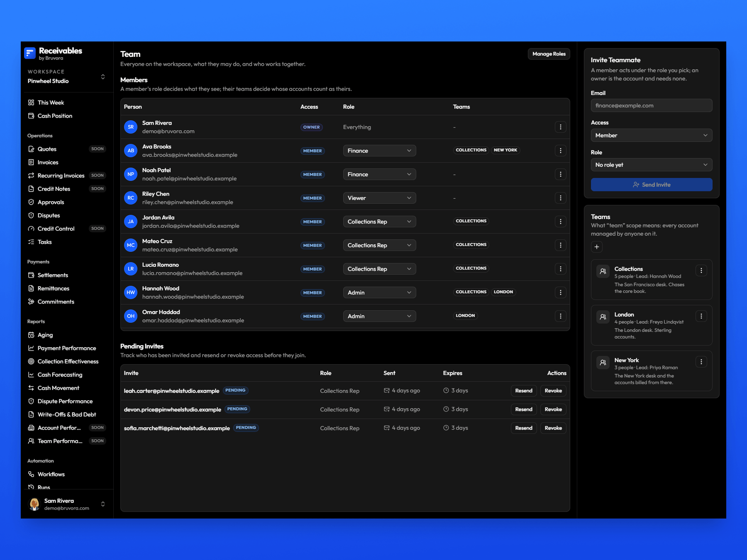Open Hannah Wood Admin role dropdown
This screenshot has width=747, height=560.
click(x=379, y=292)
